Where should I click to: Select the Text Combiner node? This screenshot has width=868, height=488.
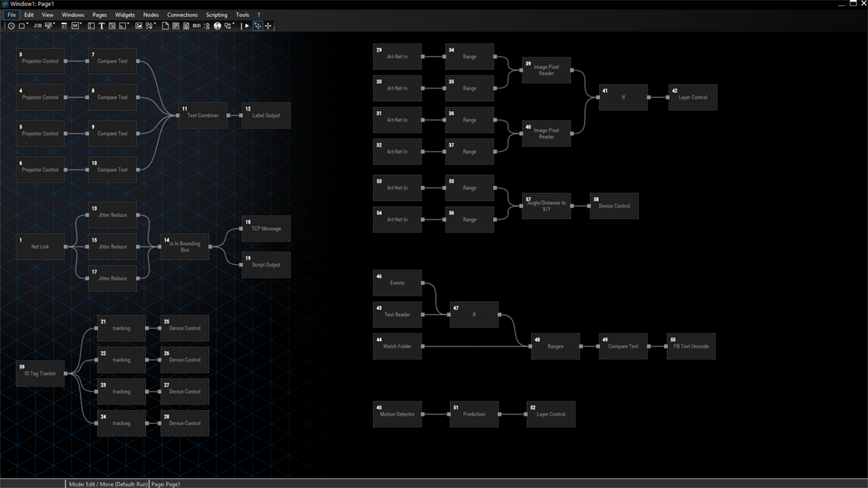tap(203, 116)
